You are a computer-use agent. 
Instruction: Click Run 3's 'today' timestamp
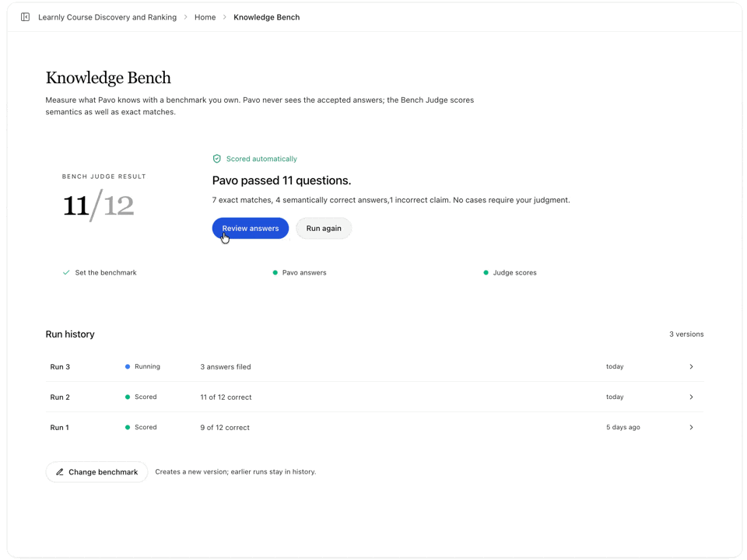point(615,366)
